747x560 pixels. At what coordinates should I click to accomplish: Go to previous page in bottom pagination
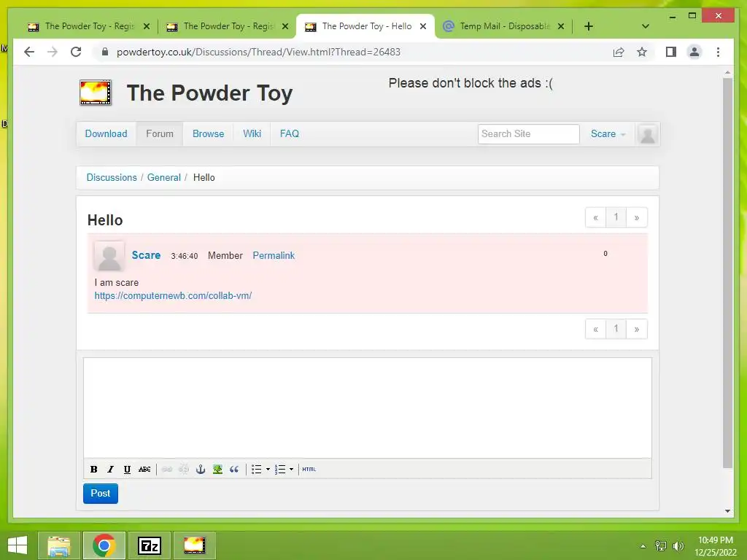tap(595, 329)
